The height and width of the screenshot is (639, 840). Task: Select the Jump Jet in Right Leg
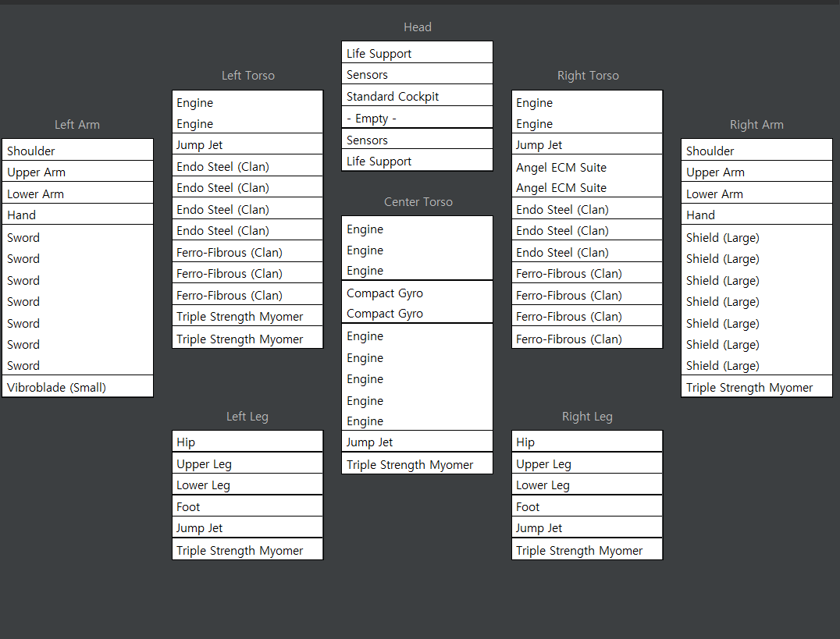pyautogui.click(x=587, y=527)
